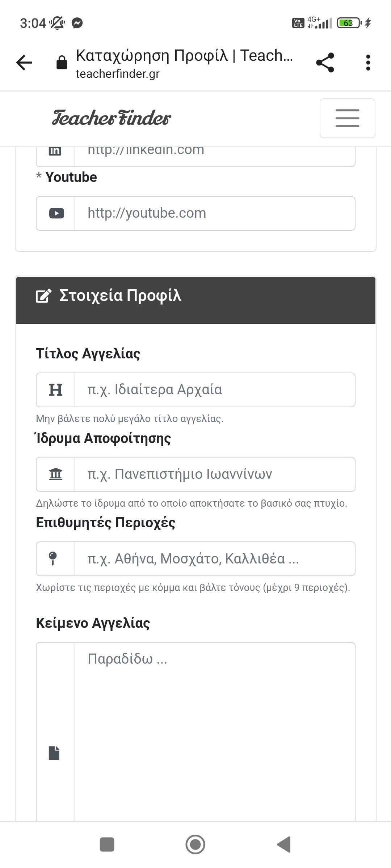Tap the share icon in toolbar
Image resolution: width=391 pixels, height=868 pixels.
(x=325, y=63)
